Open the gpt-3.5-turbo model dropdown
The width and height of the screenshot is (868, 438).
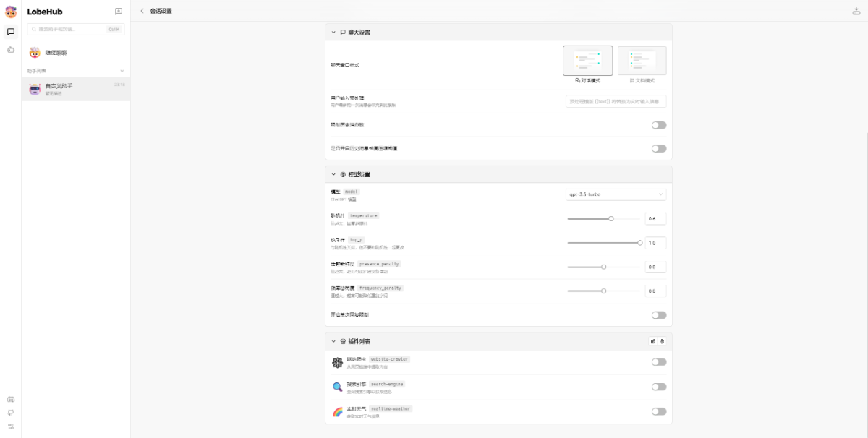pyautogui.click(x=616, y=194)
